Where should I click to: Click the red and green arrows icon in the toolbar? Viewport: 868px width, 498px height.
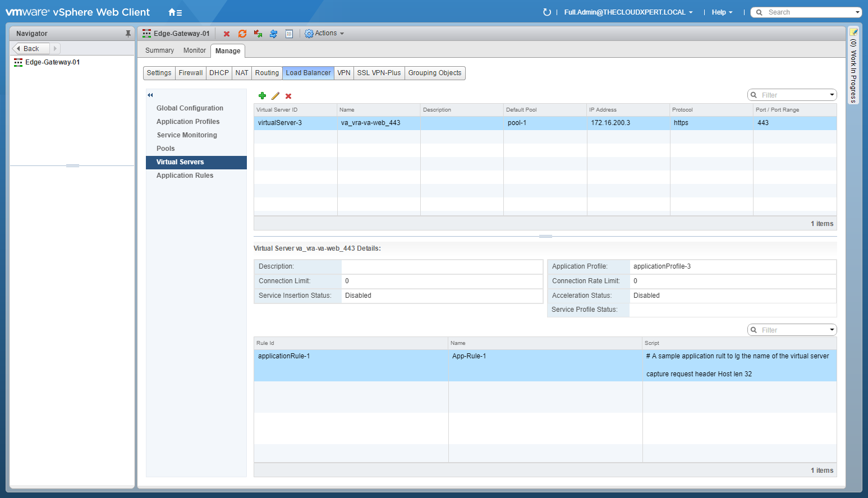(258, 34)
